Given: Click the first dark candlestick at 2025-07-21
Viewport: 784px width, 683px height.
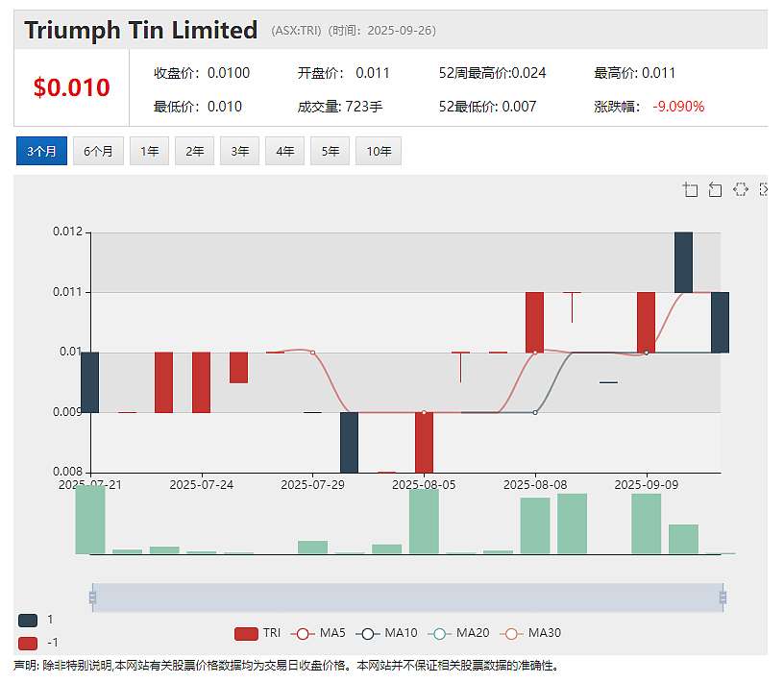Looking at the screenshot, I should click(x=90, y=382).
